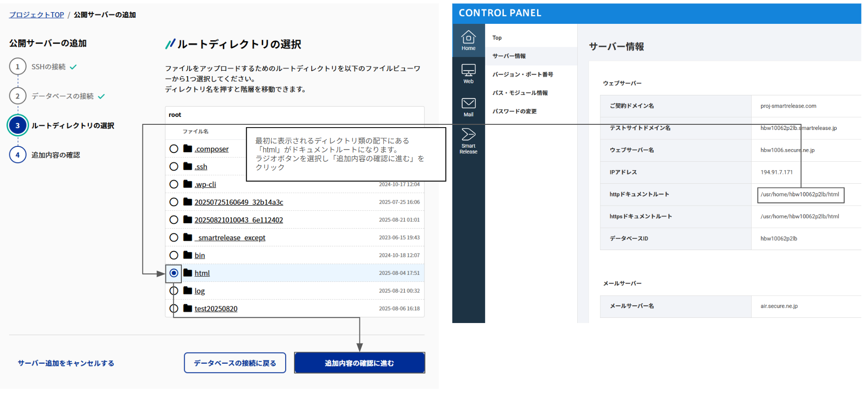The image size is (868, 395).
Task: Click the Smart Release arrow icon
Action: pos(468,135)
